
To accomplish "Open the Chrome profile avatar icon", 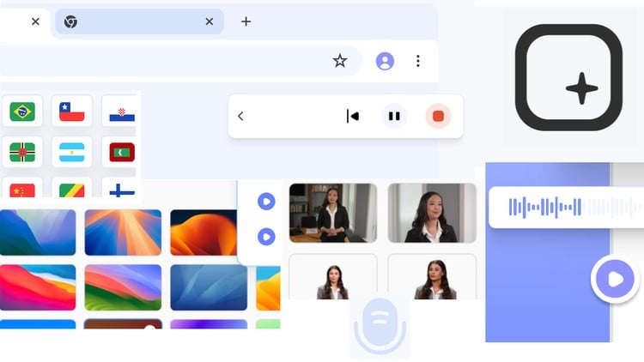I will 385,61.
